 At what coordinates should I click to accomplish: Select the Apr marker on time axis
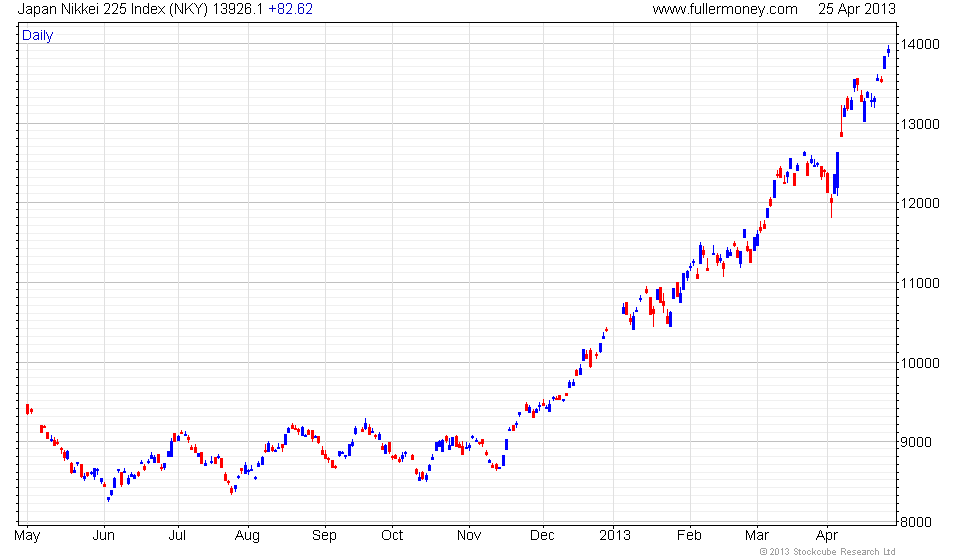[828, 536]
